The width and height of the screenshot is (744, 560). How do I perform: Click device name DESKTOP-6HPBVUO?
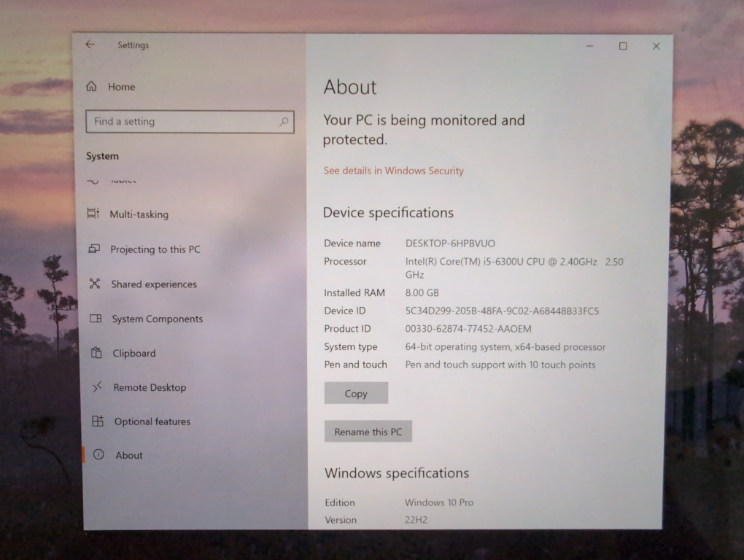coord(450,244)
